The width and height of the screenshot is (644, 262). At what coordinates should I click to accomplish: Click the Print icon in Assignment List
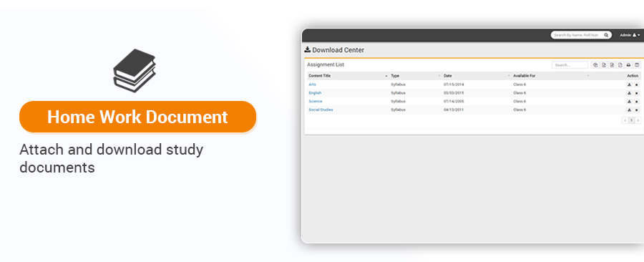tap(628, 65)
